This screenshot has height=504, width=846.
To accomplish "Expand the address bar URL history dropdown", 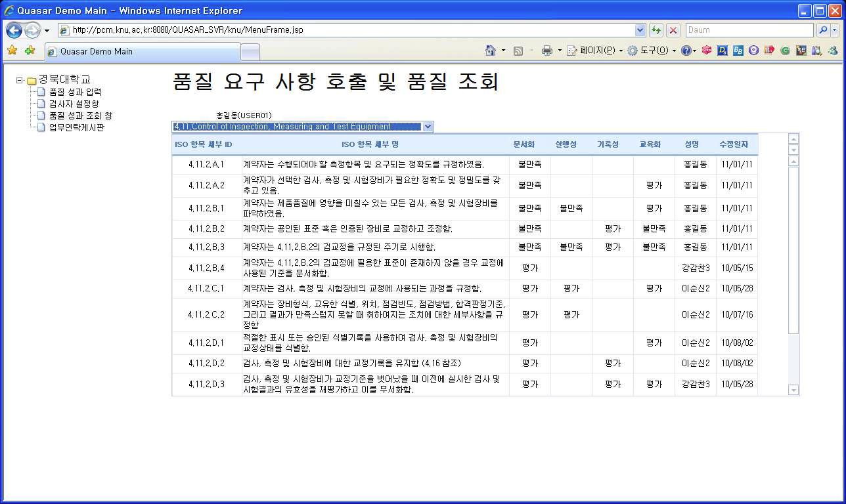I will click(x=640, y=30).
